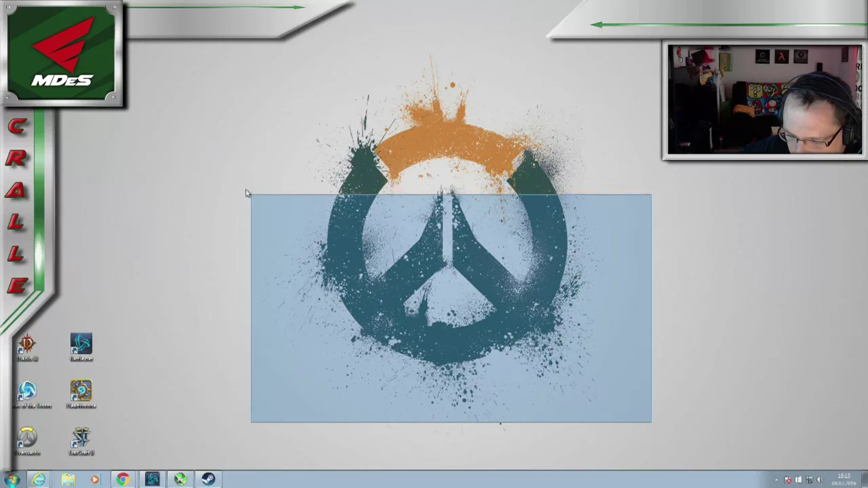Viewport: 868px width, 488px height.
Task: Open the Windows Start menu
Action: [x=12, y=480]
